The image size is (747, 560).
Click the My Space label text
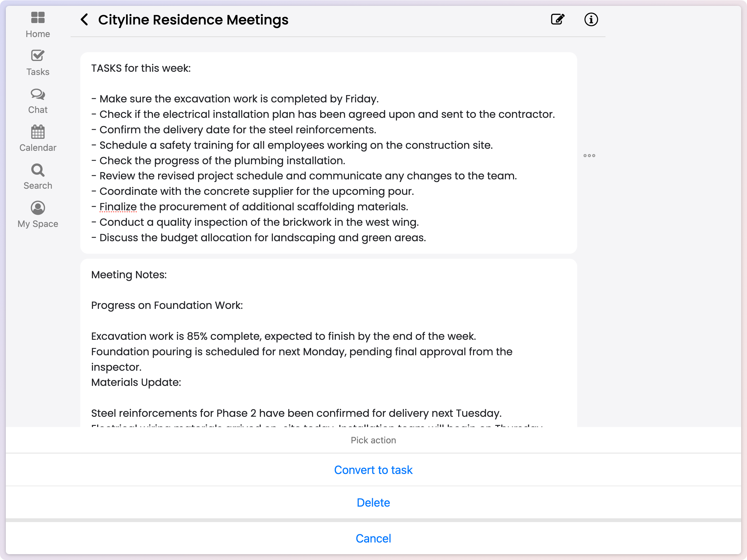38,224
